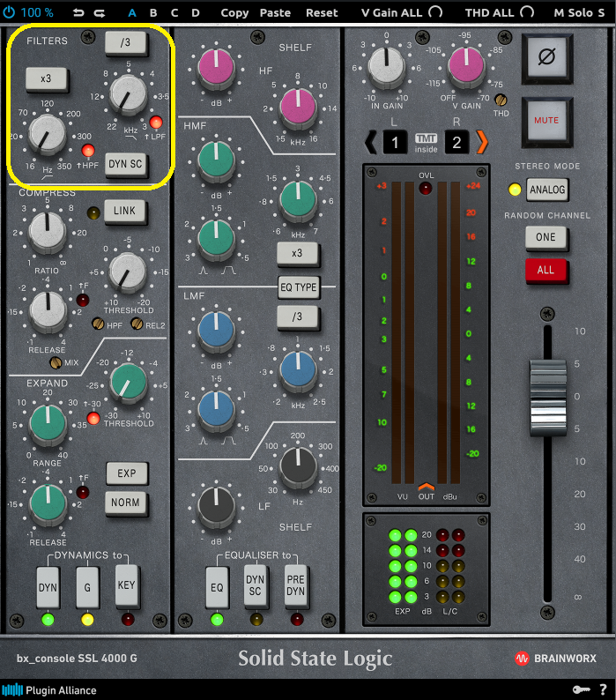Click the undo arrow icon
The width and height of the screenshot is (616, 700).
[x=78, y=12]
